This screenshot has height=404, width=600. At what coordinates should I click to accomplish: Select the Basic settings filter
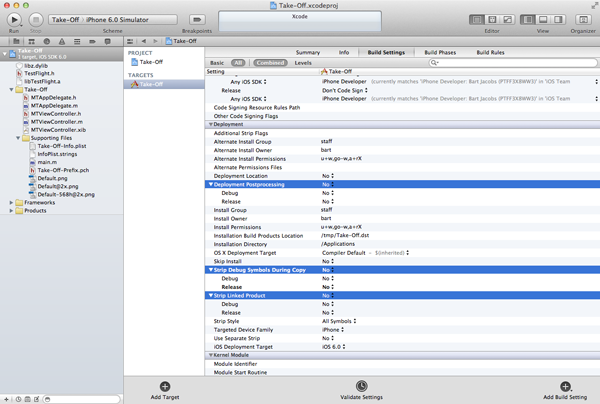pos(217,63)
